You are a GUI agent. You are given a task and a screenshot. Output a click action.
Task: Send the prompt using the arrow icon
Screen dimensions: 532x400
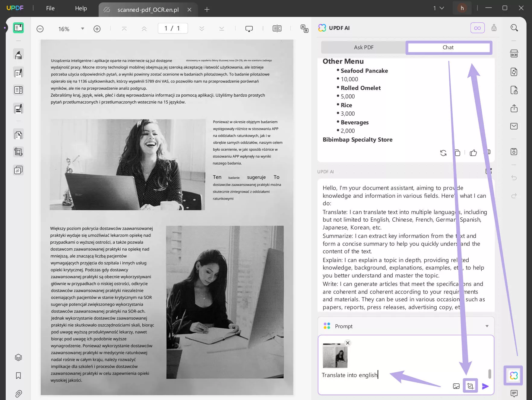click(486, 386)
